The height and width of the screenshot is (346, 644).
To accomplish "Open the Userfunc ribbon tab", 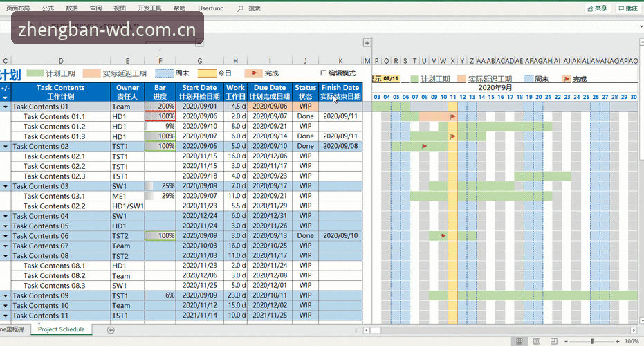I will coord(211,8).
